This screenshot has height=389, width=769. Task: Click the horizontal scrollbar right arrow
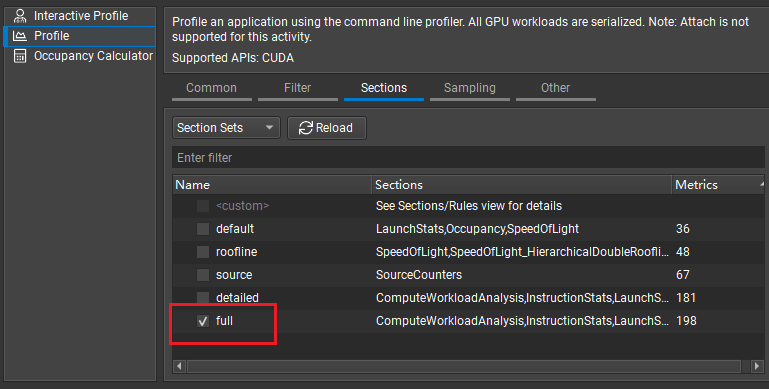(757, 366)
